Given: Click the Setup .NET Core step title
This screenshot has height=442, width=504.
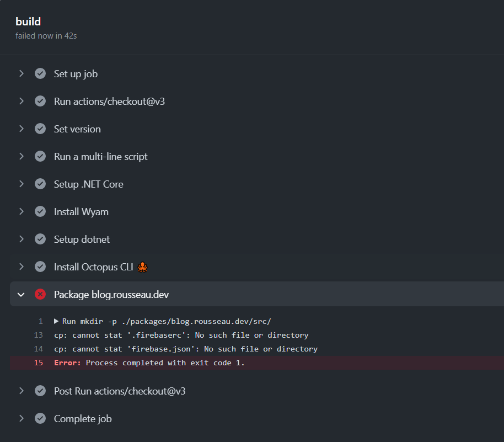Looking at the screenshot, I should pos(88,184).
